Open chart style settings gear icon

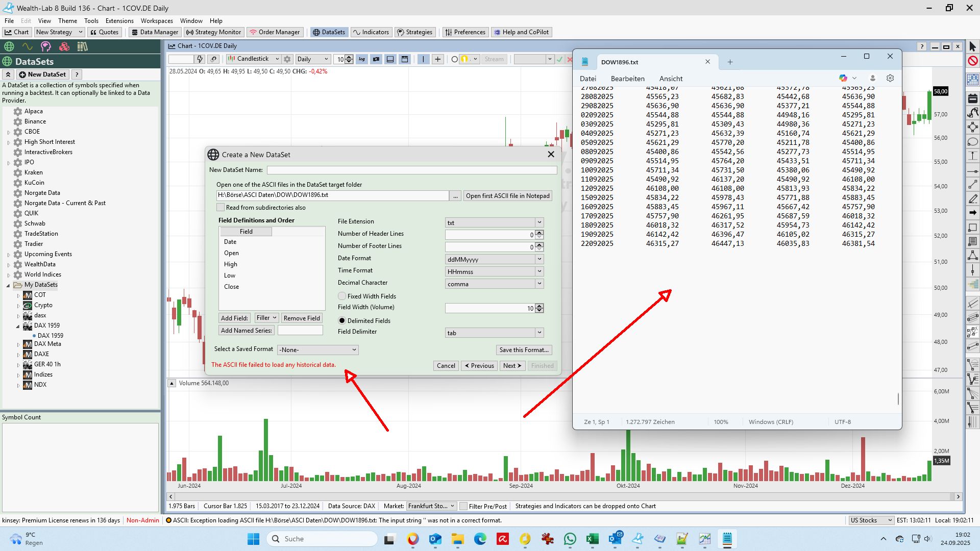point(287,59)
